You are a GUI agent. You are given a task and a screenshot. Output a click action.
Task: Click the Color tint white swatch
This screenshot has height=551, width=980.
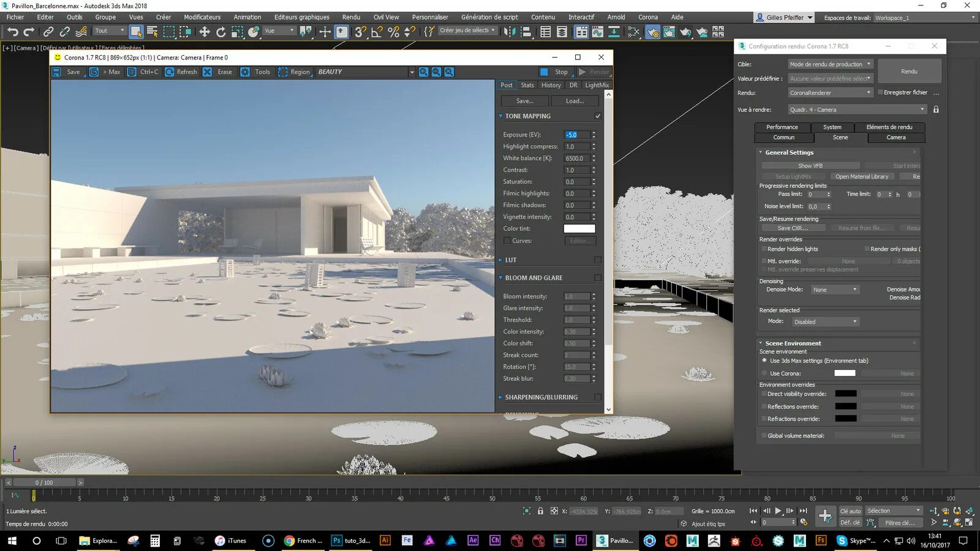point(579,228)
